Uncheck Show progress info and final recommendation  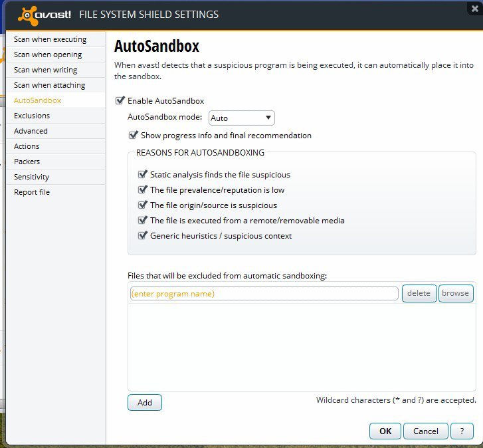pos(133,135)
